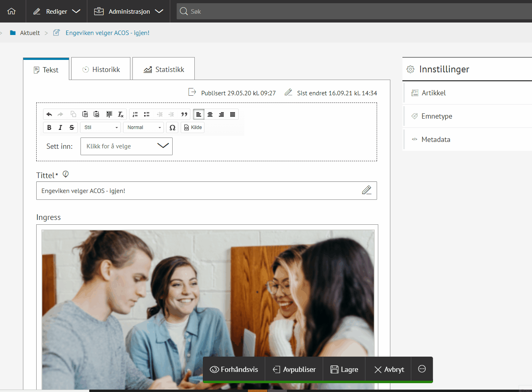Click paste as plain text icon
Viewport: 532px width, 392px height.
85,115
